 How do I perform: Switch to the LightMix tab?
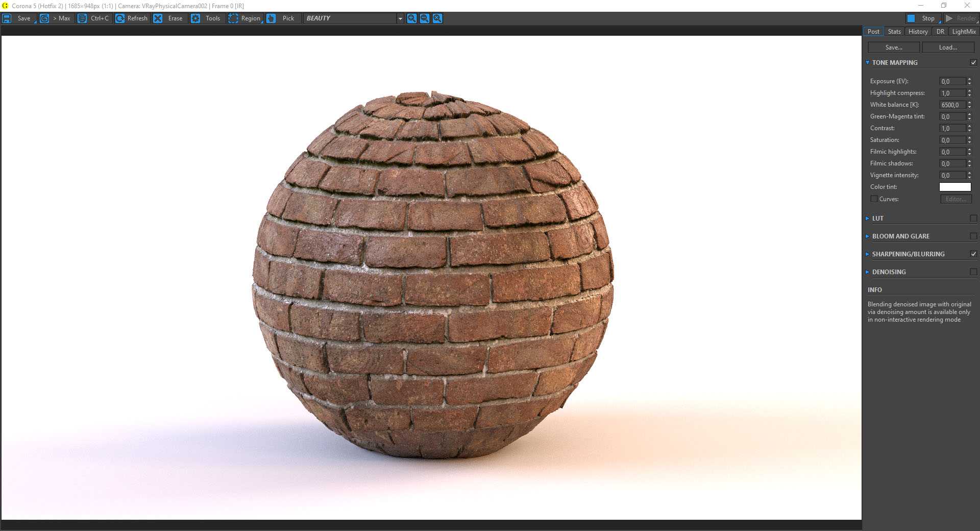point(964,32)
